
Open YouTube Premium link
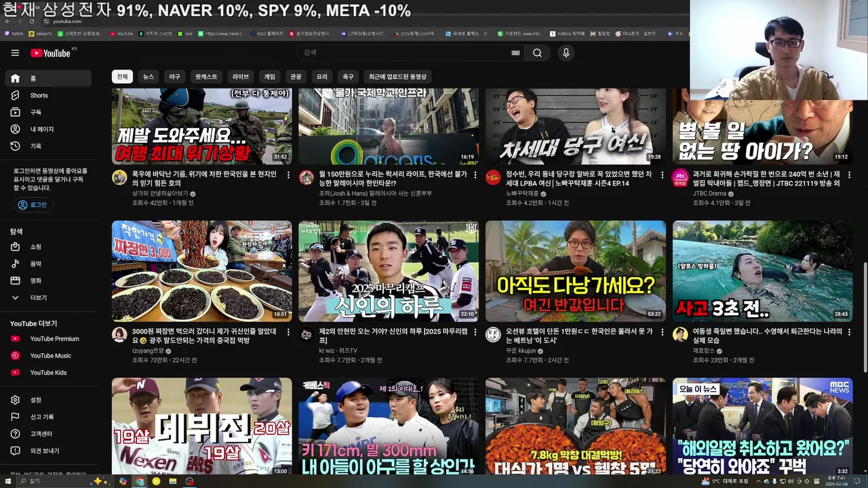click(x=49, y=339)
